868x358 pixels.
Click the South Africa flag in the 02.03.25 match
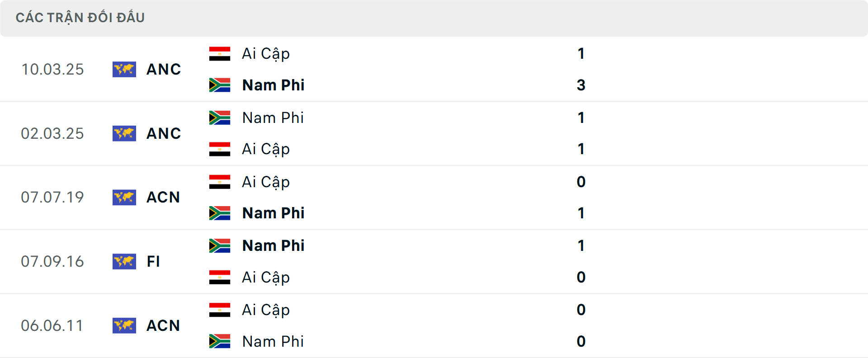[x=220, y=118]
